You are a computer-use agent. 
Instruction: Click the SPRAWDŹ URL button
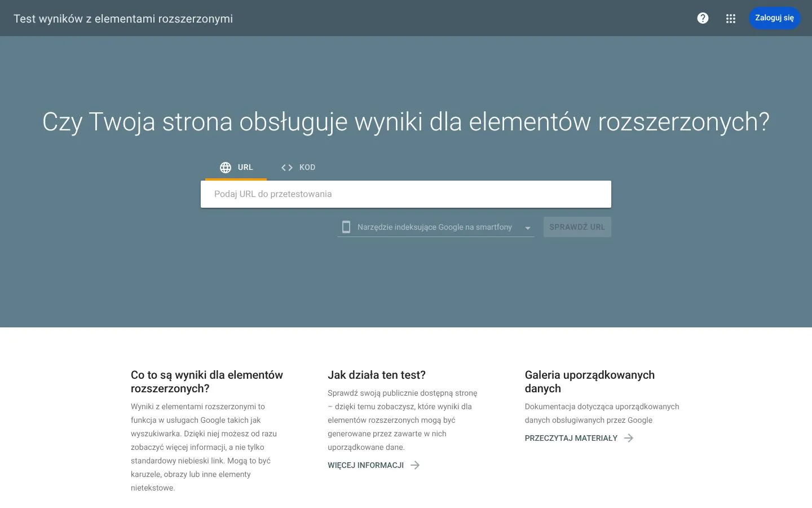[x=577, y=227]
